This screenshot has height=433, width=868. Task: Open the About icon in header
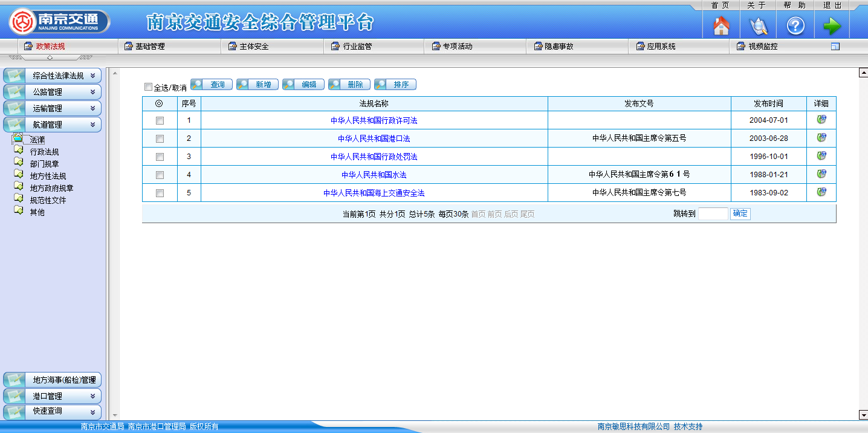758,26
